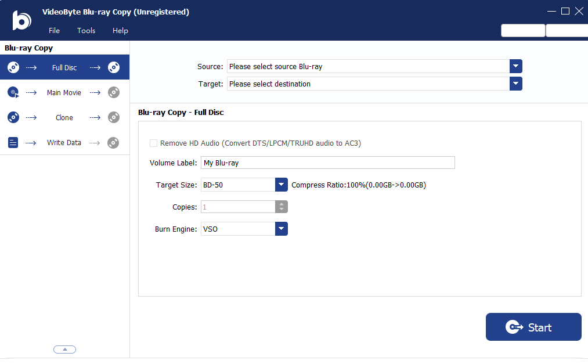Start the Blu-ray copy
This screenshot has width=588, height=364.
tap(533, 327)
